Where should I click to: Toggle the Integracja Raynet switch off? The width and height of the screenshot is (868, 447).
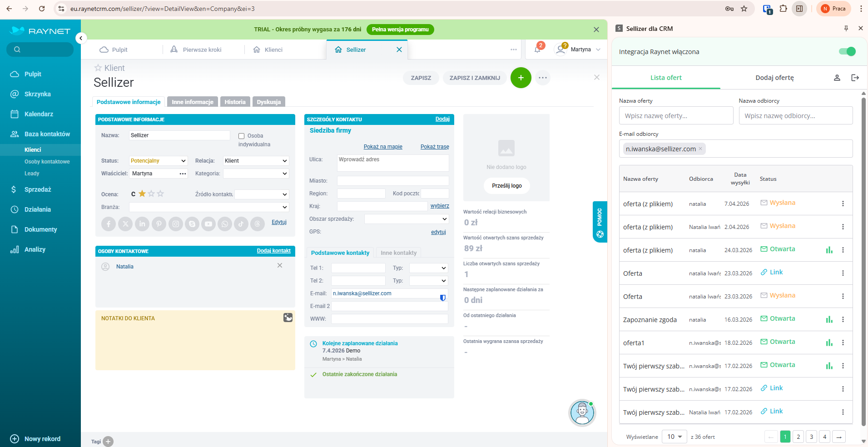tap(847, 52)
